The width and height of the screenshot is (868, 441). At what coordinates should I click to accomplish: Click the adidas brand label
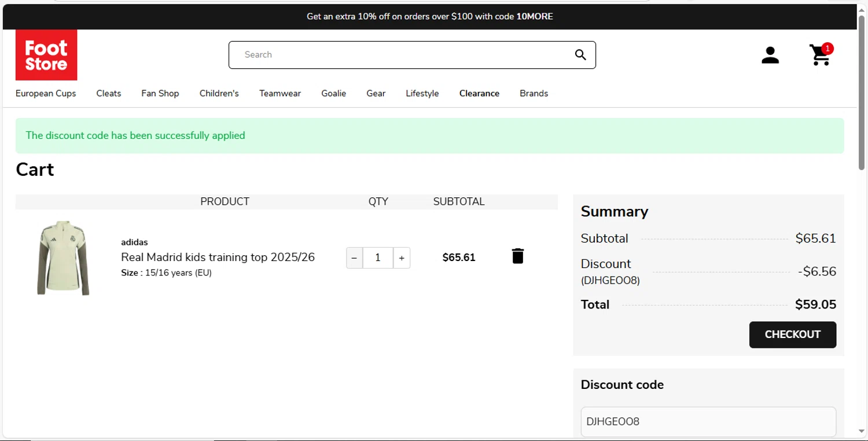[x=134, y=242]
